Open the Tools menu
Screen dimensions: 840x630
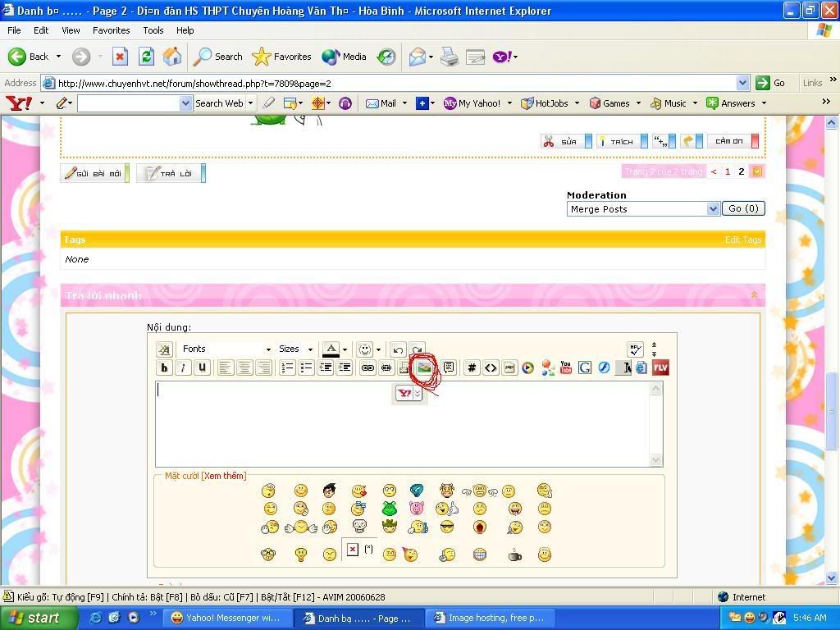[x=153, y=30]
